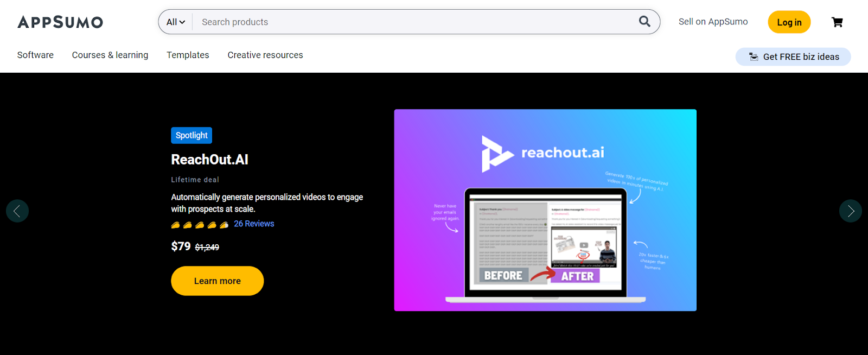Open the 26 Reviews link
Screen dimensions: 868x355
point(254,224)
